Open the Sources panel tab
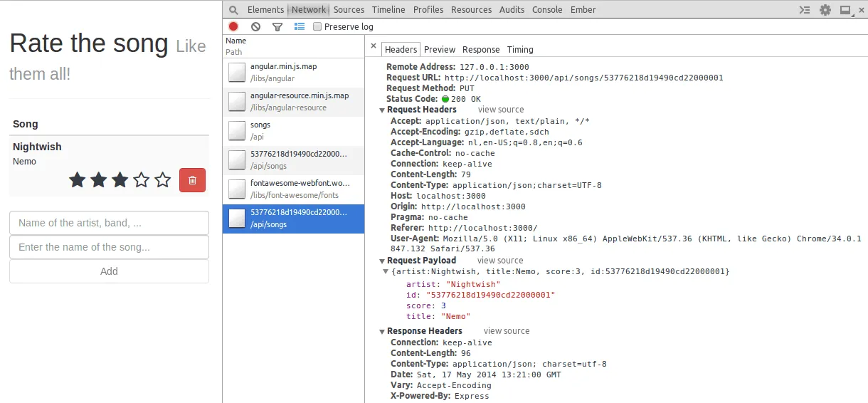This screenshot has height=403, width=868. coord(349,10)
